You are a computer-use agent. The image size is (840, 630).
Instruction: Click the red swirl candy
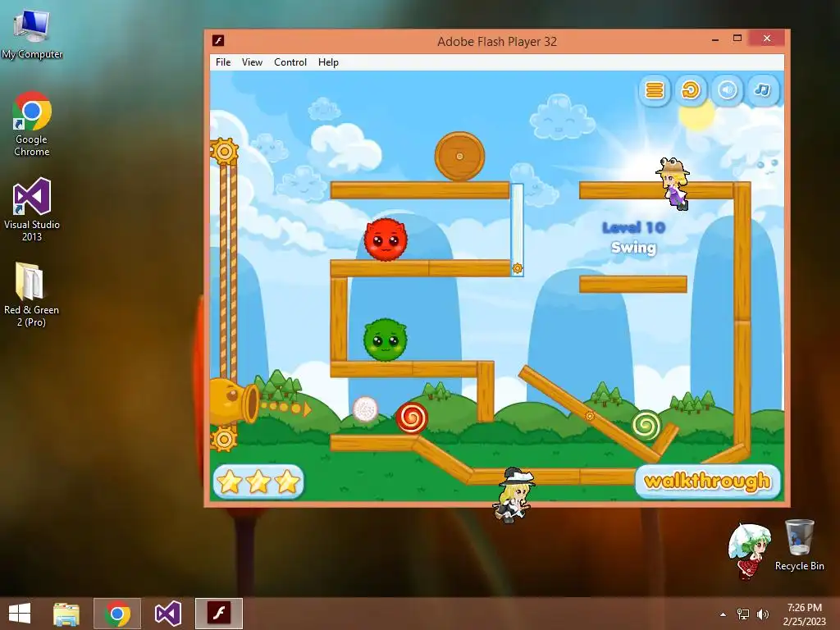(412, 418)
